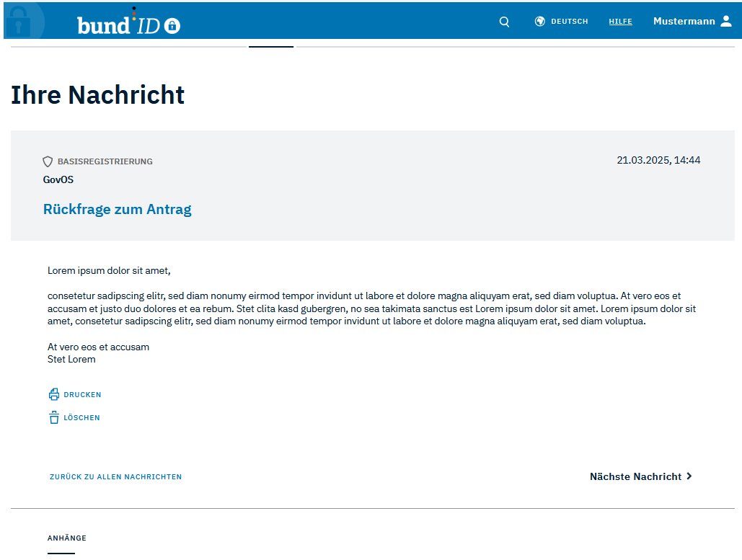Click the round lock icon in bundID logo
Screen dimensions: 742x560
172,26
